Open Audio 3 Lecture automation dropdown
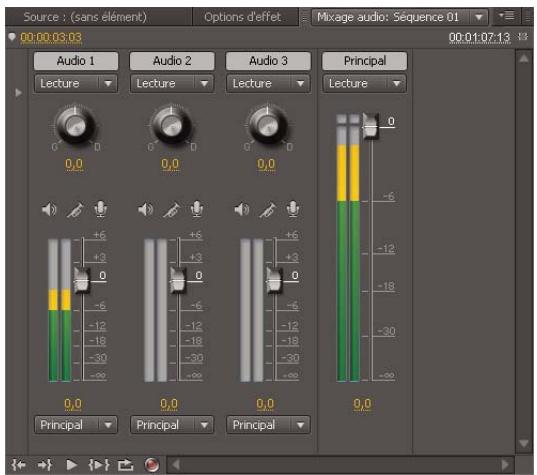This screenshot has width=537, height=475. [268, 83]
